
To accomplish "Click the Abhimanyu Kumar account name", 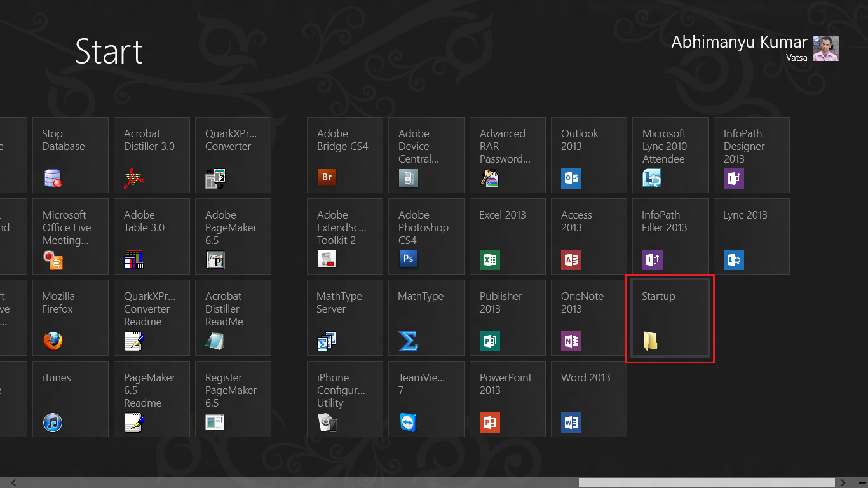I will tap(739, 43).
